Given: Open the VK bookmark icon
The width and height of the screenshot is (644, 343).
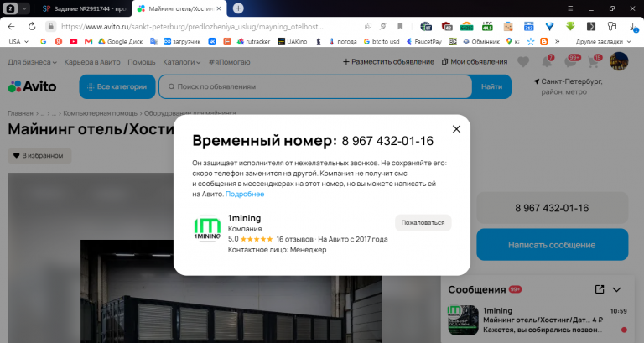Looking at the screenshot, I should 212,41.
